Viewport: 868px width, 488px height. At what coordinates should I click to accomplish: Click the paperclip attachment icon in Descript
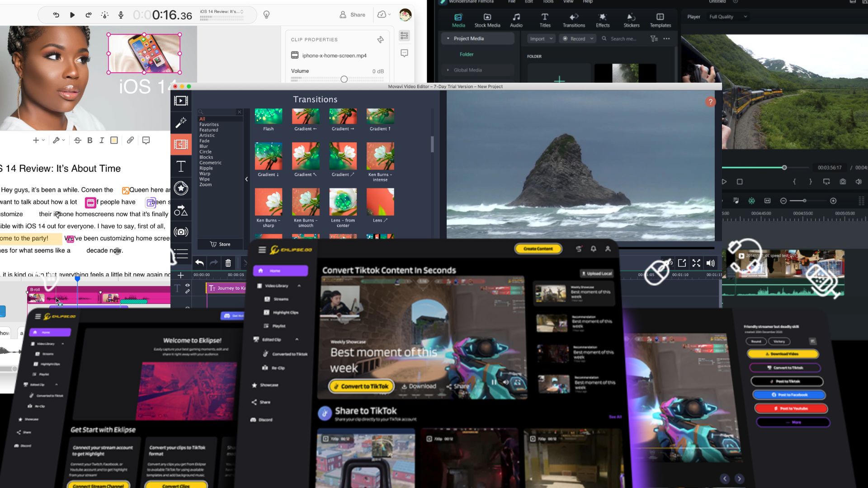130,140
